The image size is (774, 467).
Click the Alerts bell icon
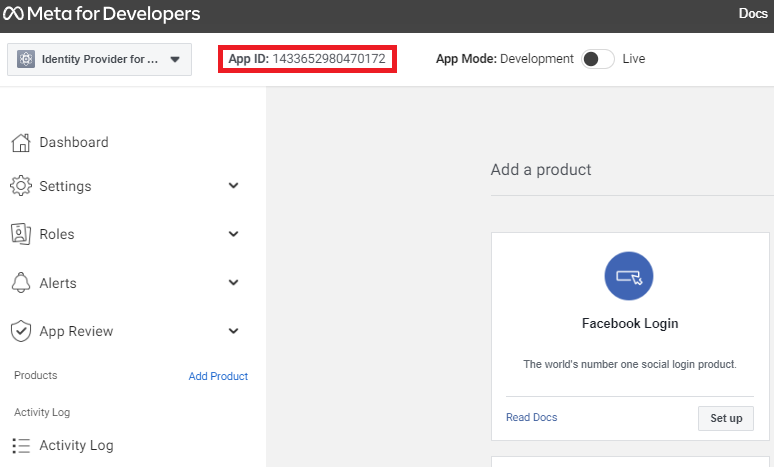20,283
